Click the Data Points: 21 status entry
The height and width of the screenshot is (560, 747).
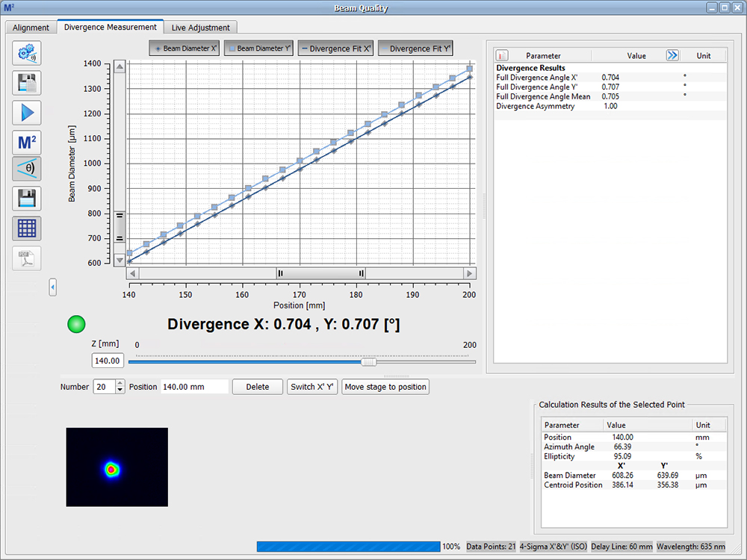coord(491,547)
